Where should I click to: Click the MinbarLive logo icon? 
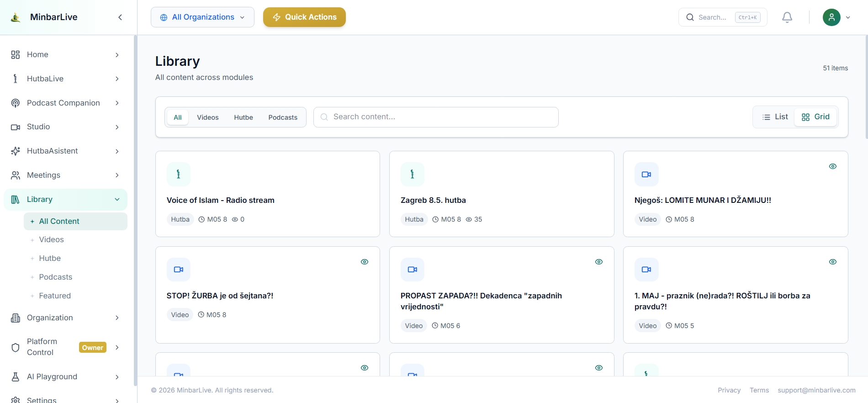tap(16, 17)
